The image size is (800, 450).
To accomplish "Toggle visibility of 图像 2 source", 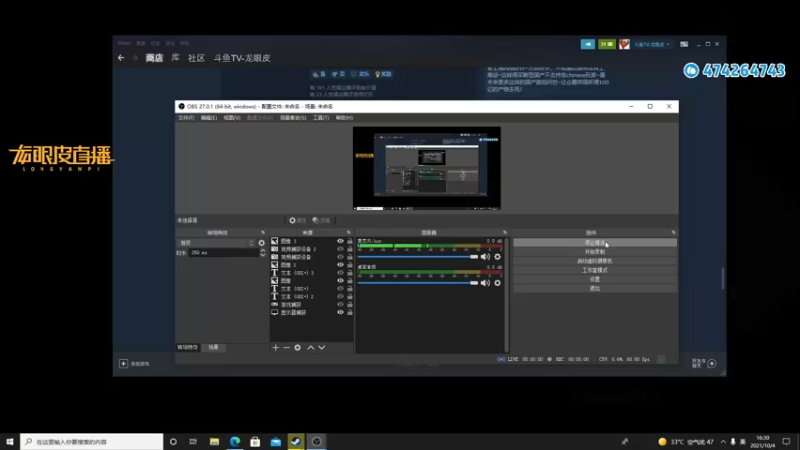I will [340, 265].
